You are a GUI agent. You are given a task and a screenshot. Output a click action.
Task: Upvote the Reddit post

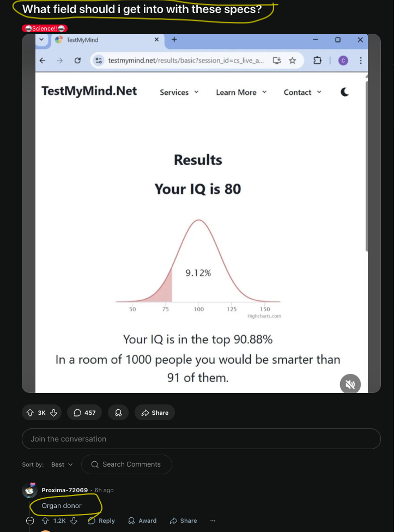tap(30, 413)
